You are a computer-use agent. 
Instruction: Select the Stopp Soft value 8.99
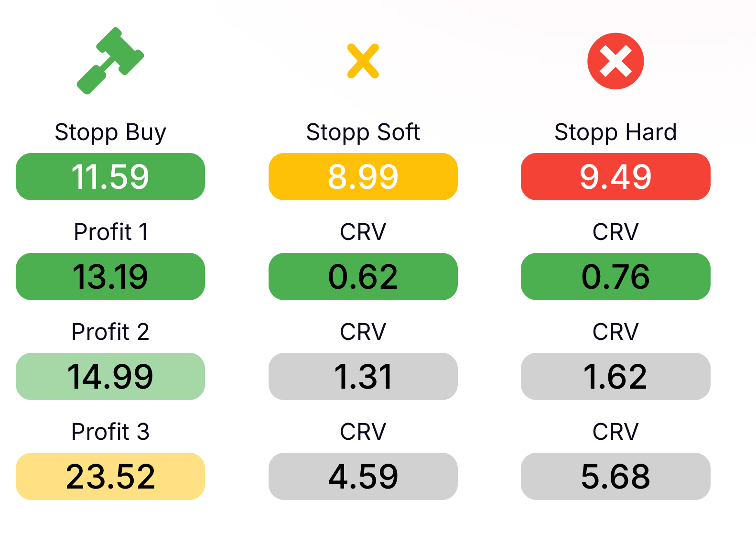click(x=363, y=176)
